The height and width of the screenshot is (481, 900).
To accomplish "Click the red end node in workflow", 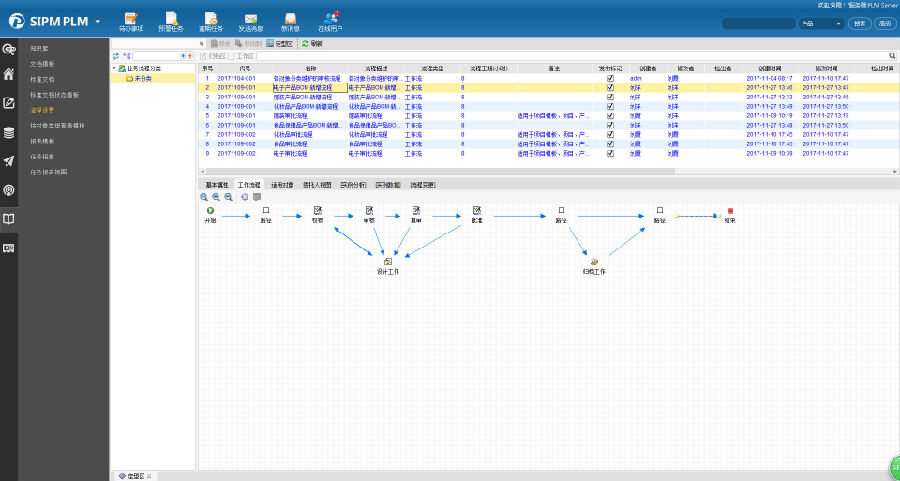I will click(730, 211).
